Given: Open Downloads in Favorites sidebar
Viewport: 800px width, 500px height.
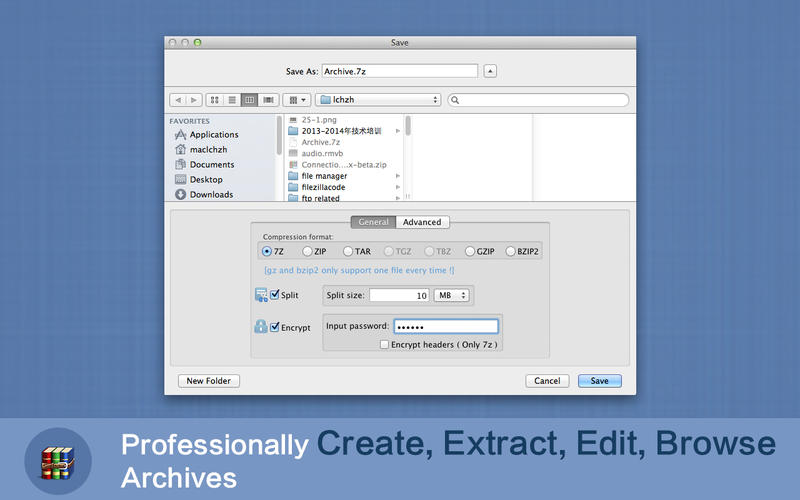Looking at the screenshot, I should pyautogui.click(x=211, y=194).
